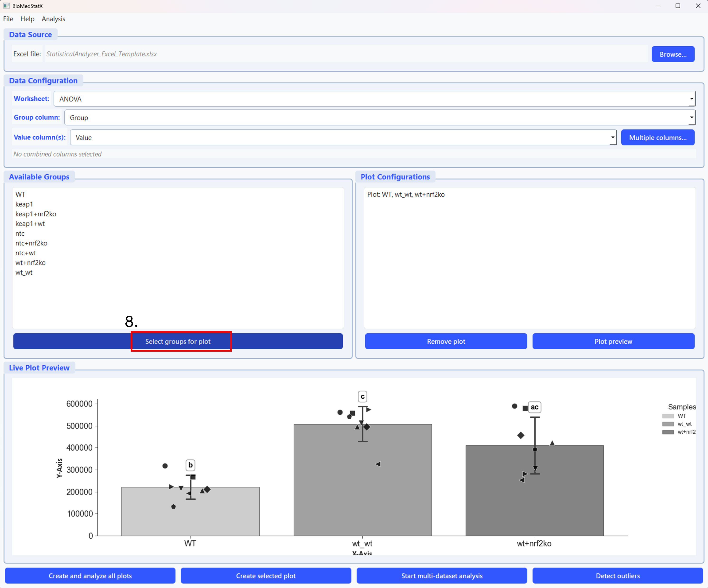Open the File menu
Screen dimensions: 708x588
pos(8,19)
